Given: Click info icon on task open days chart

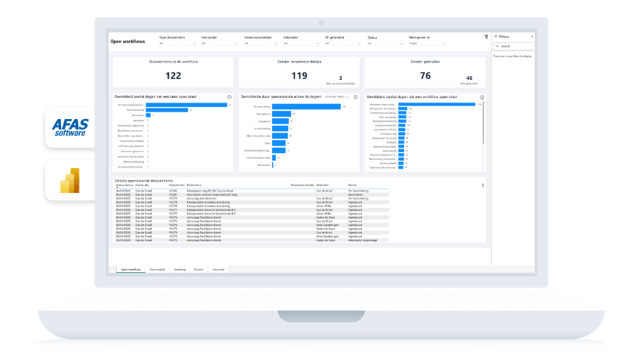Looking at the screenshot, I should [229, 96].
